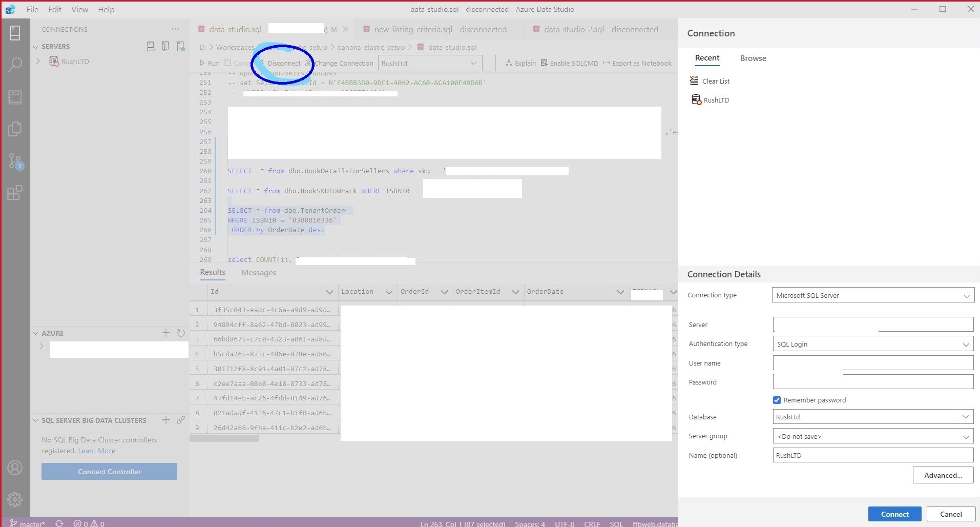Open the Manage settings gear at bottom left

15,499
